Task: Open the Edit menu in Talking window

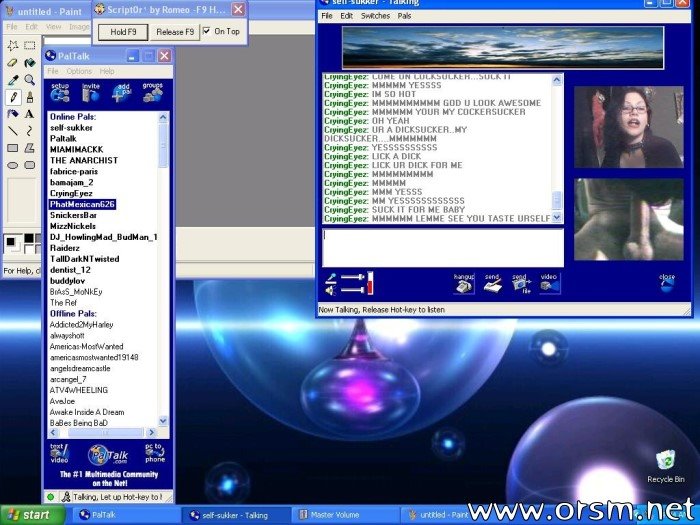Action: pos(346,16)
